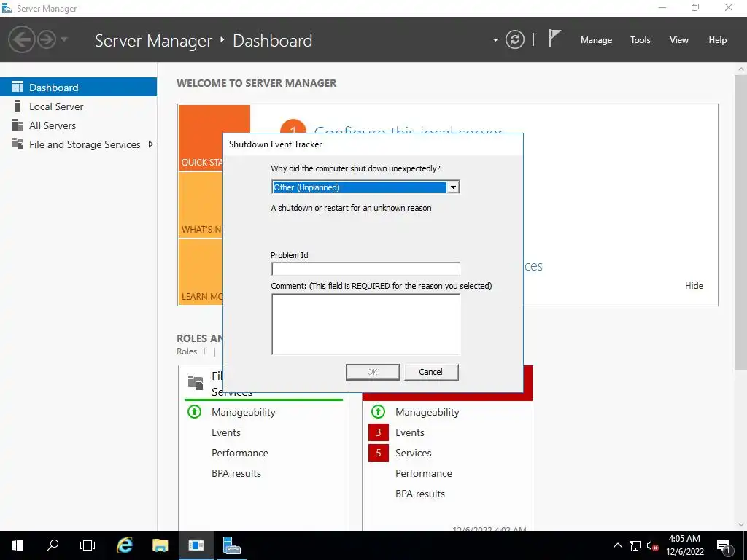The image size is (747, 560).
Task: Open Task View on the taskbar
Action: (x=88, y=545)
